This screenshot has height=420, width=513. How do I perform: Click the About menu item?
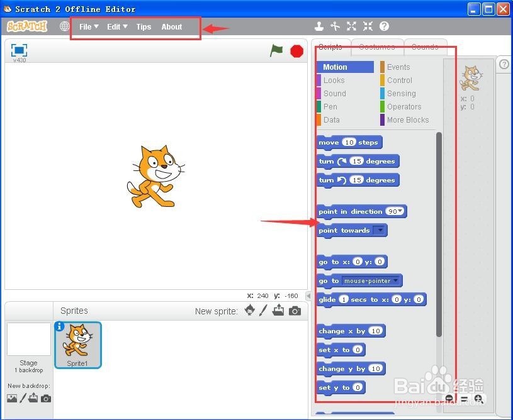pos(171,27)
